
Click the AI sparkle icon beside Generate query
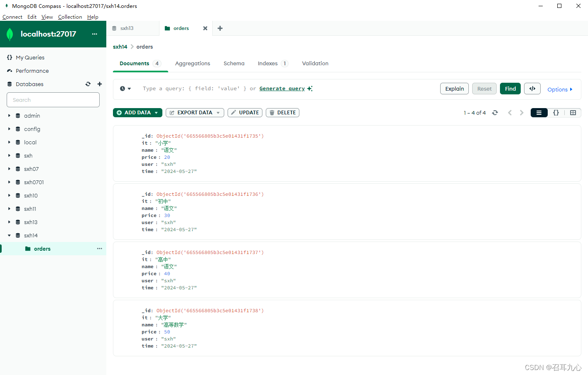tap(310, 89)
